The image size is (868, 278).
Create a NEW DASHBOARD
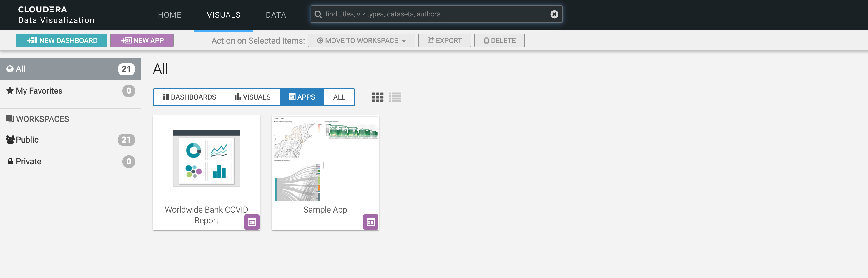click(x=61, y=40)
